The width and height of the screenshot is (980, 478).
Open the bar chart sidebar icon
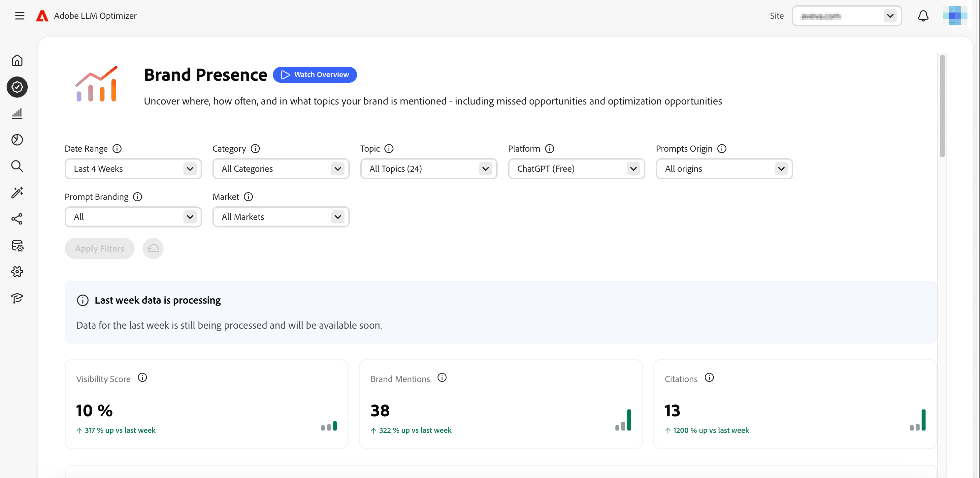click(17, 113)
